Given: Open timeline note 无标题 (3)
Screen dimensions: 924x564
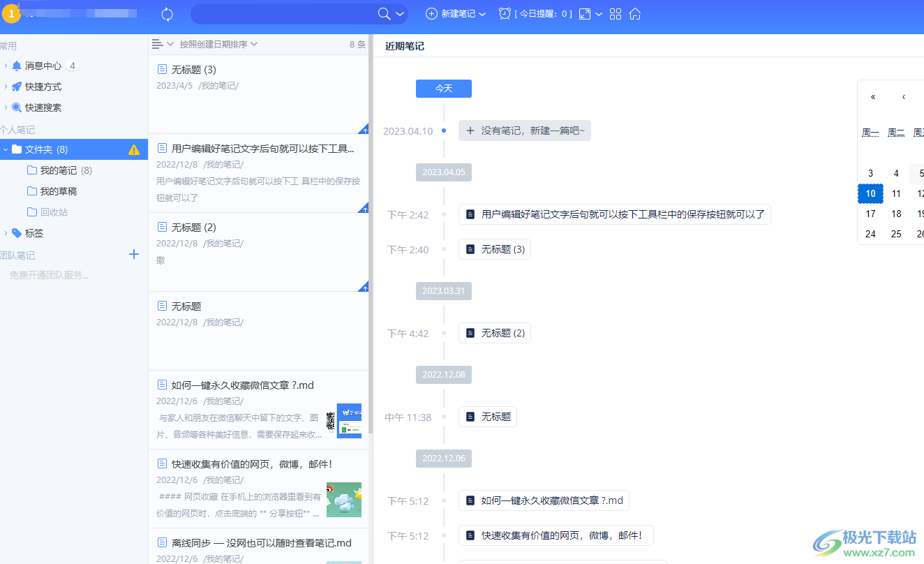Looking at the screenshot, I should click(x=495, y=249).
